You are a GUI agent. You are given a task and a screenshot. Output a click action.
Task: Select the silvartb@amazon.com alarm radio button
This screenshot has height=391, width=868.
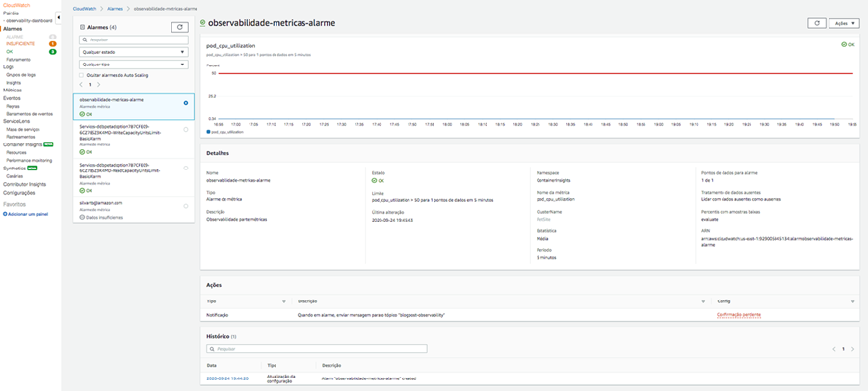pyautogui.click(x=185, y=206)
